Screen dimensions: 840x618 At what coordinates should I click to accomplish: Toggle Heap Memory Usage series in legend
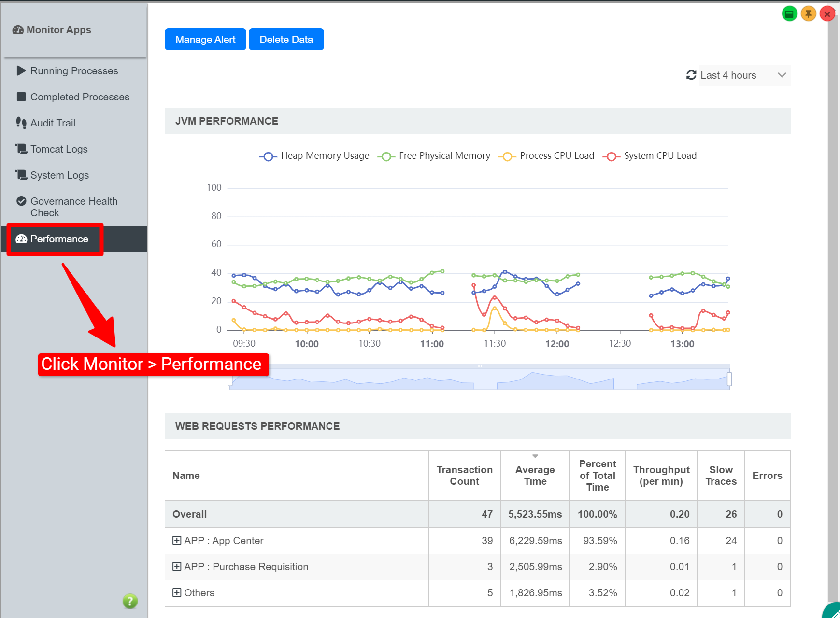point(314,156)
